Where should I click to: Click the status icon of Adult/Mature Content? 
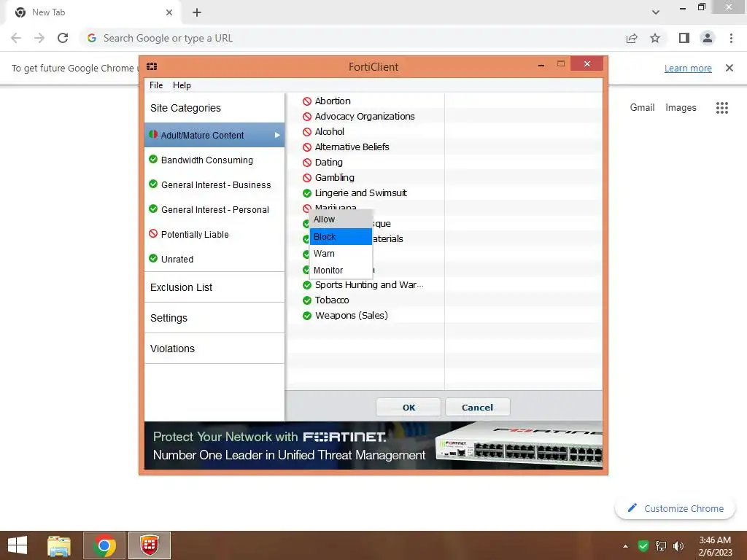(x=153, y=135)
